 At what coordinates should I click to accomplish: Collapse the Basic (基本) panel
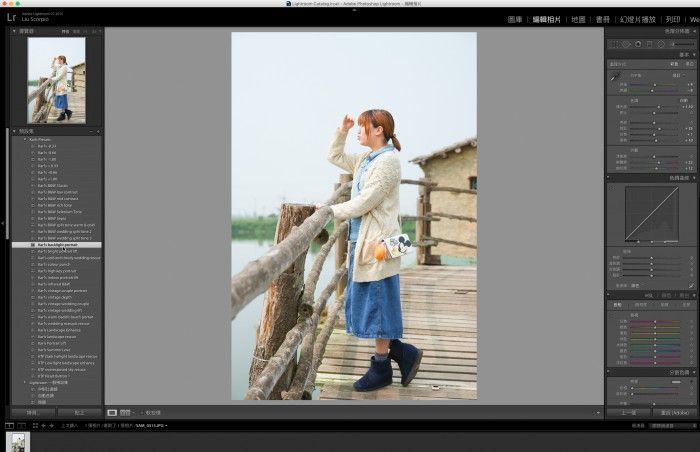click(694, 54)
